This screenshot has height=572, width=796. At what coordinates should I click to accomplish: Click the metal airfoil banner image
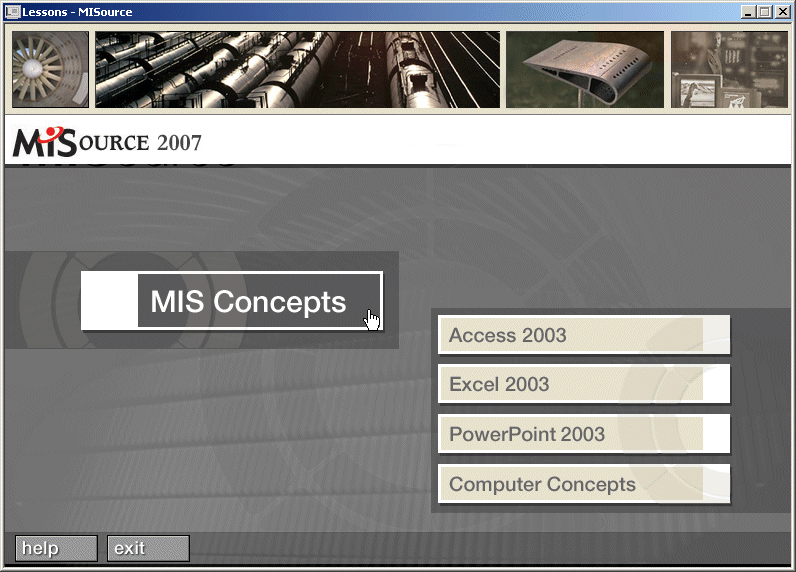[585, 70]
